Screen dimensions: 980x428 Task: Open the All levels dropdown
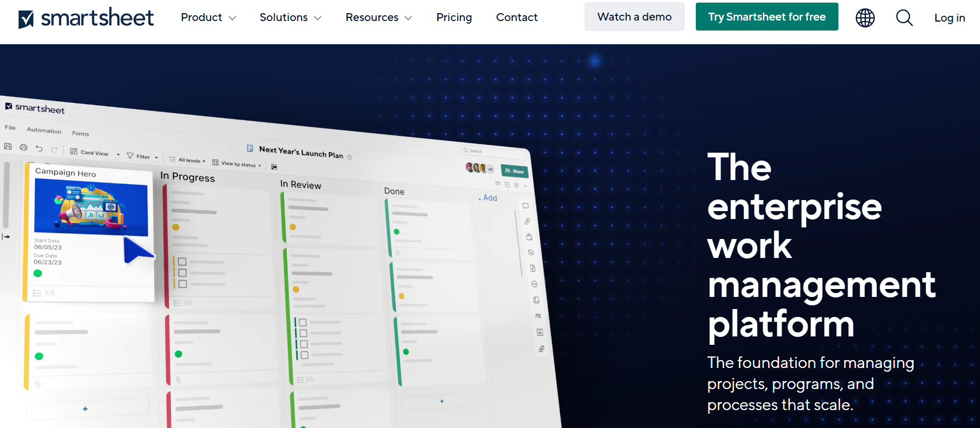(x=187, y=160)
